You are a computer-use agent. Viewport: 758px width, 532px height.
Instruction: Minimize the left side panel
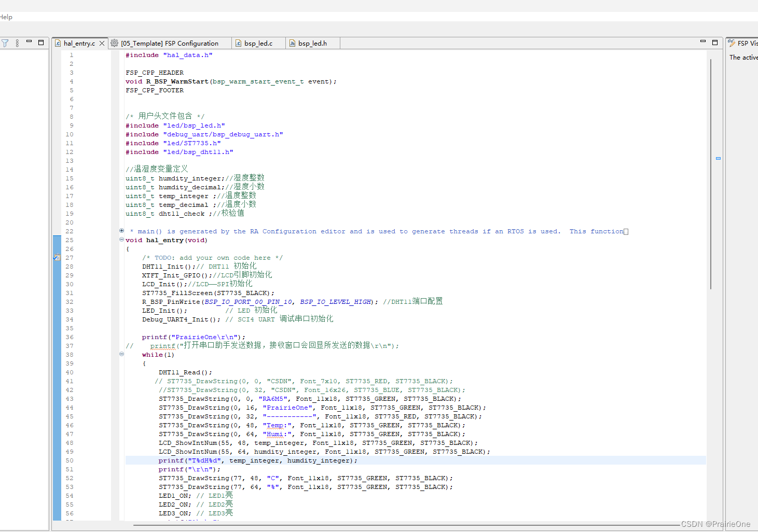click(29, 41)
